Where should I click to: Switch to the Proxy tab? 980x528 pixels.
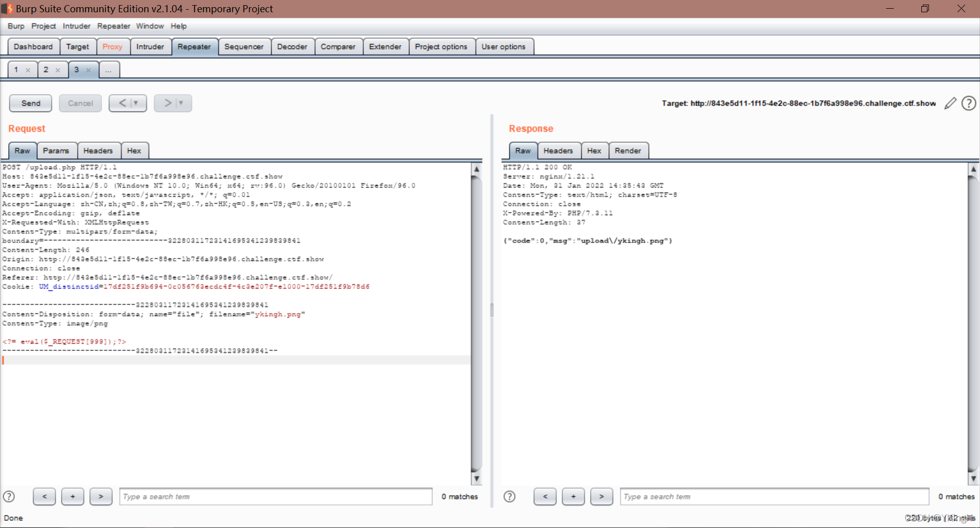pos(112,46)
